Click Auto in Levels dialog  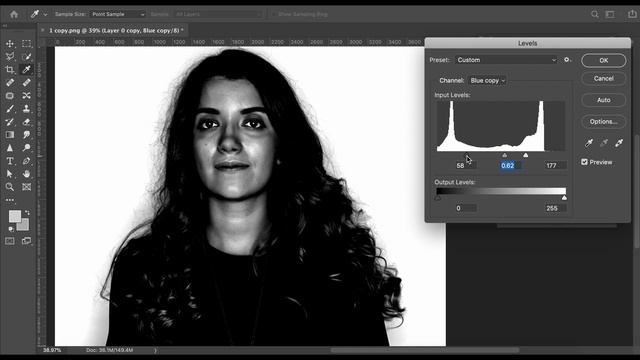click(x=604, y=100)
